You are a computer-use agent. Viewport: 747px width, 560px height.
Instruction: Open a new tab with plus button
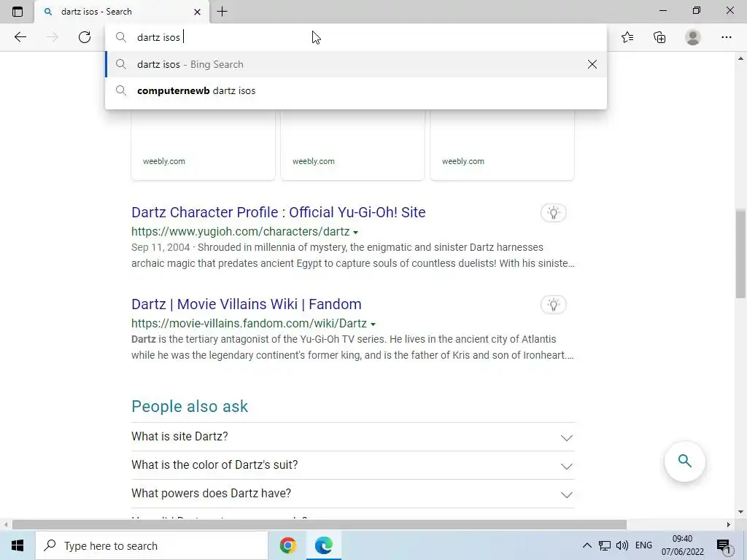tap(222, 12)
